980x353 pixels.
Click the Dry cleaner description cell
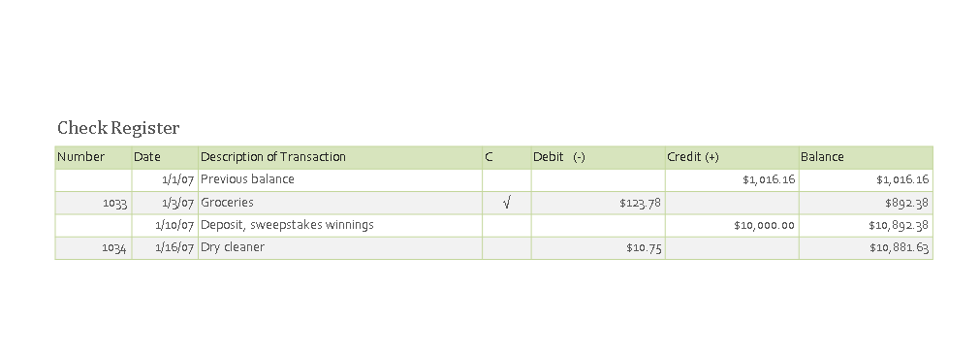[340, 248]
